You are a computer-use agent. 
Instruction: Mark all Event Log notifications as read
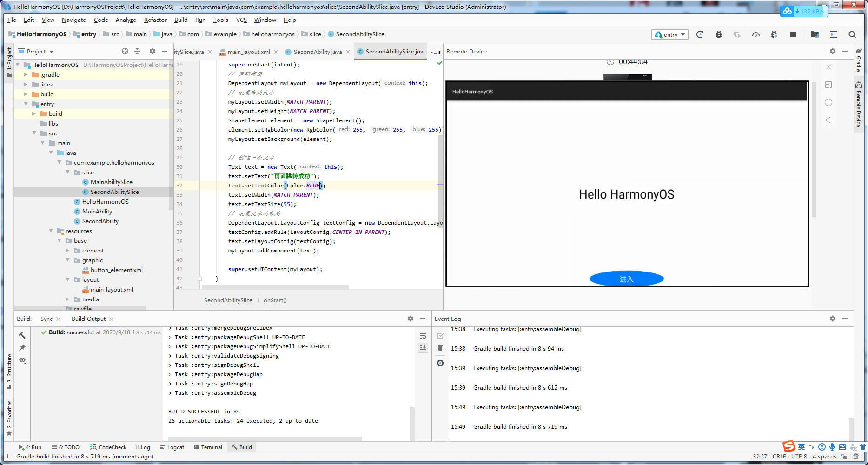point(440,336)
